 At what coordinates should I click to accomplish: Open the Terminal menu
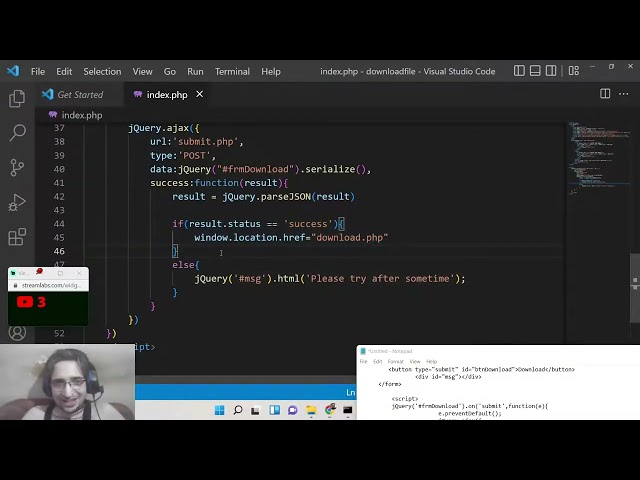pos(232,71)
